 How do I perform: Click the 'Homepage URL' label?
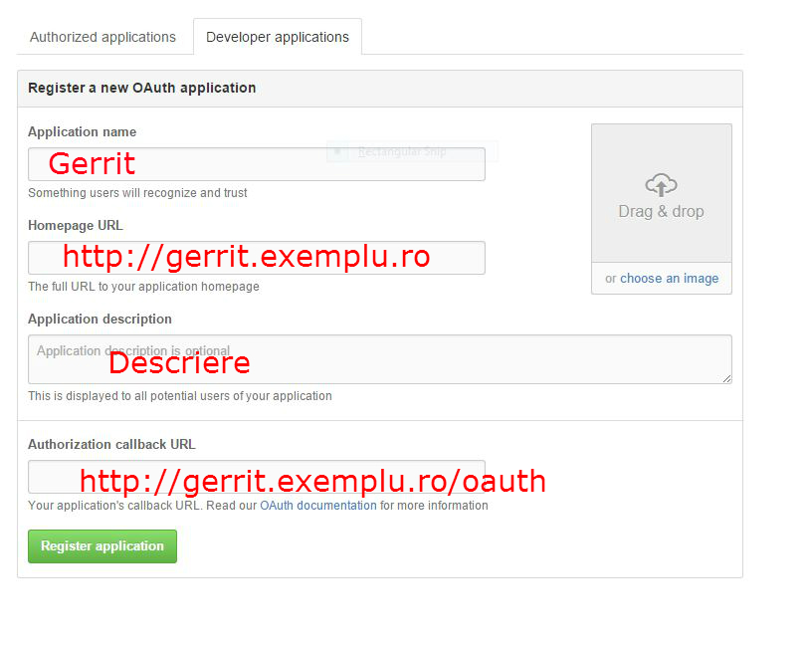pyautogui.click(x=75, y=225)
